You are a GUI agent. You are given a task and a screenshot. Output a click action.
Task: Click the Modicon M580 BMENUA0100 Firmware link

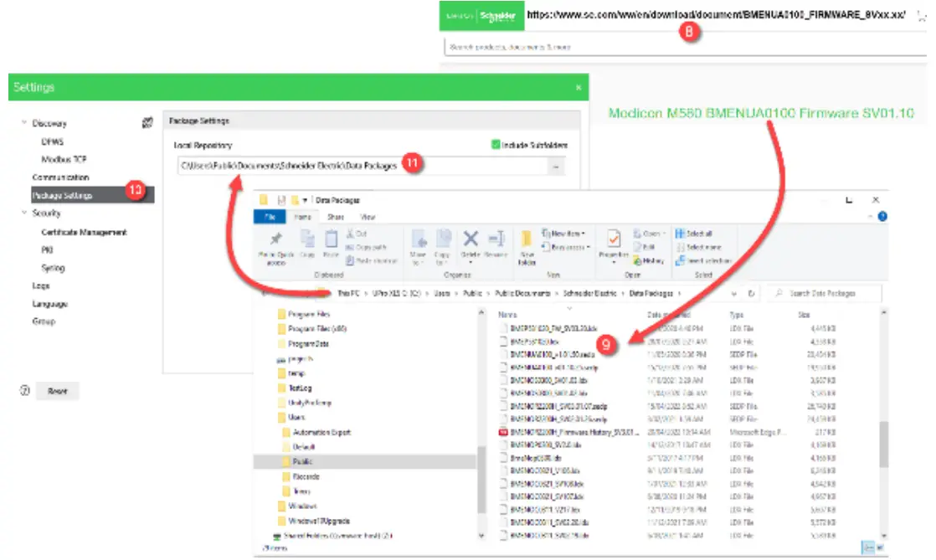pos(761,113)
